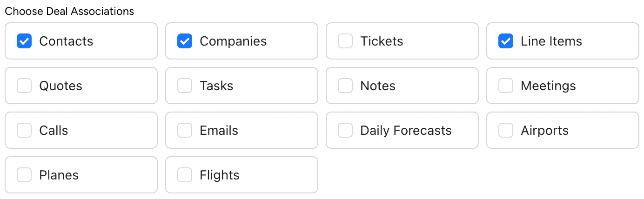Enable the Planes checkbox
This screenshot has width=644, height=199.
[24, 175]
